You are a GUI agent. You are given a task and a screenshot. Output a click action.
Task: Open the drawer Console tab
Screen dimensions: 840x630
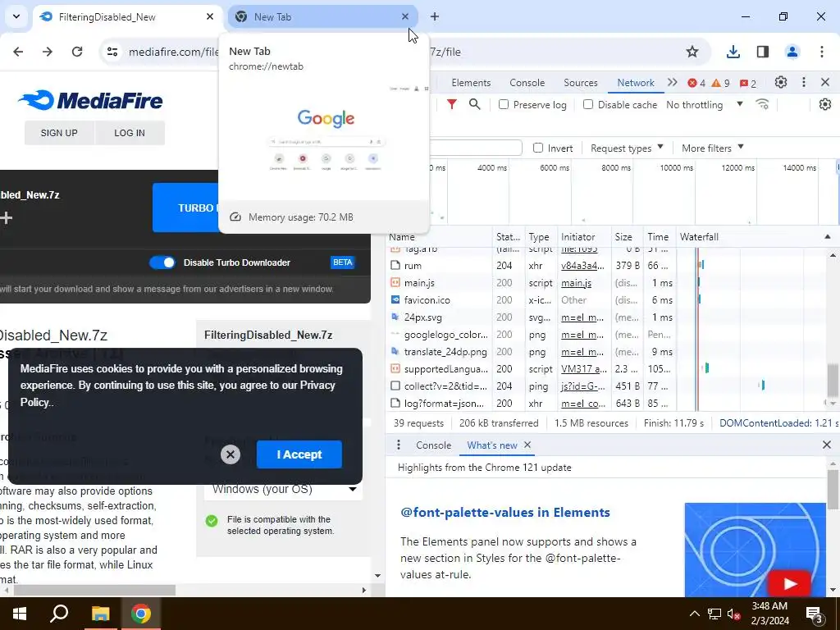433,445
